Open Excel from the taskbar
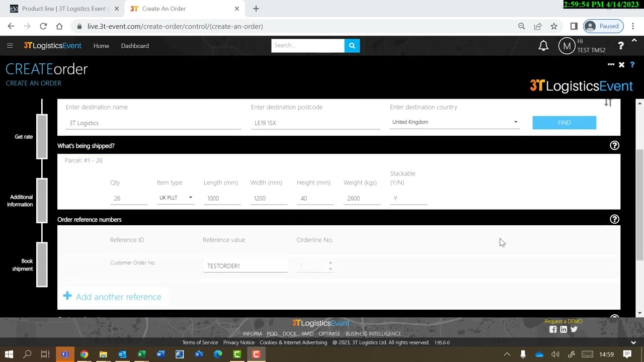This screenshot has height=362, width=644. 141,354
